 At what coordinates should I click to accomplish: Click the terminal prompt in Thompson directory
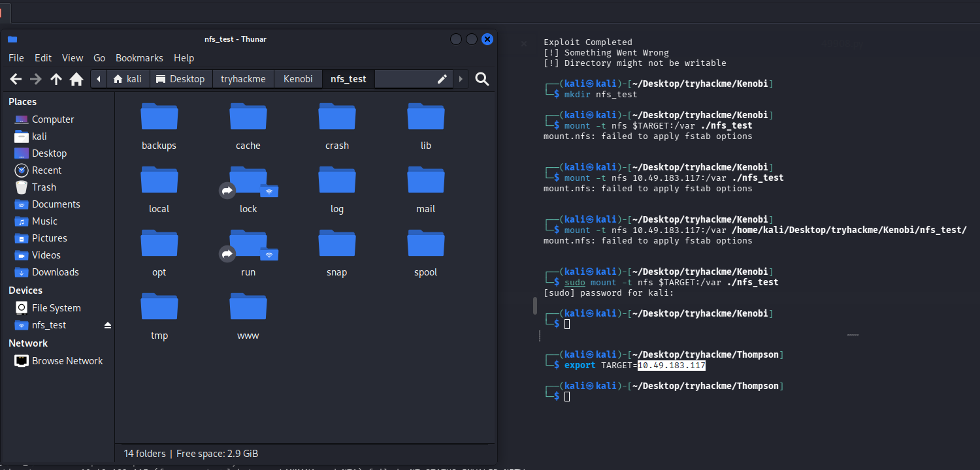[x=567, y=396]
